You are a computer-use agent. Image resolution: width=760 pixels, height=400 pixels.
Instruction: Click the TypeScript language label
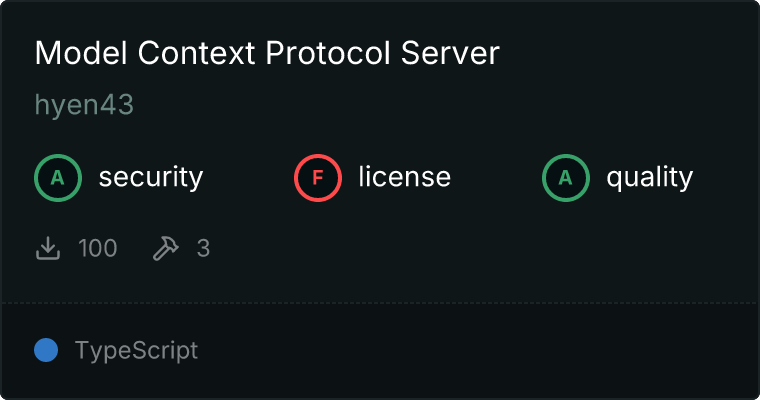point(136,351)
